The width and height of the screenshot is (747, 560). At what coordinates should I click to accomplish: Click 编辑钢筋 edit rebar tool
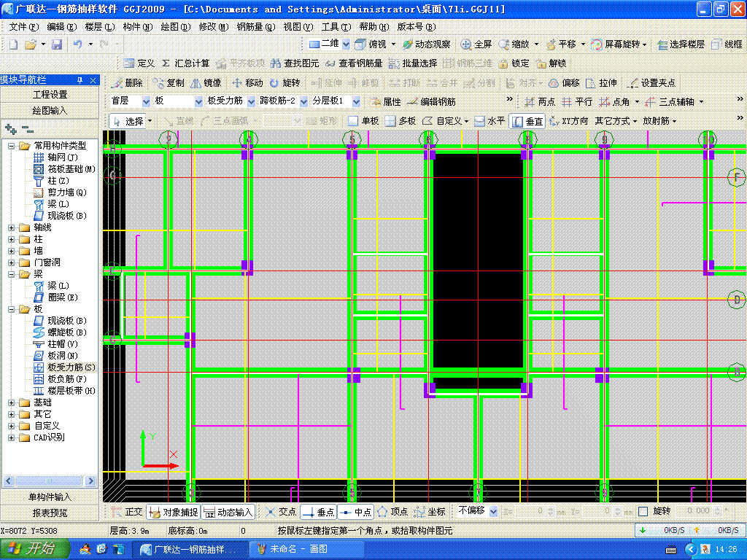coord(431,102)
